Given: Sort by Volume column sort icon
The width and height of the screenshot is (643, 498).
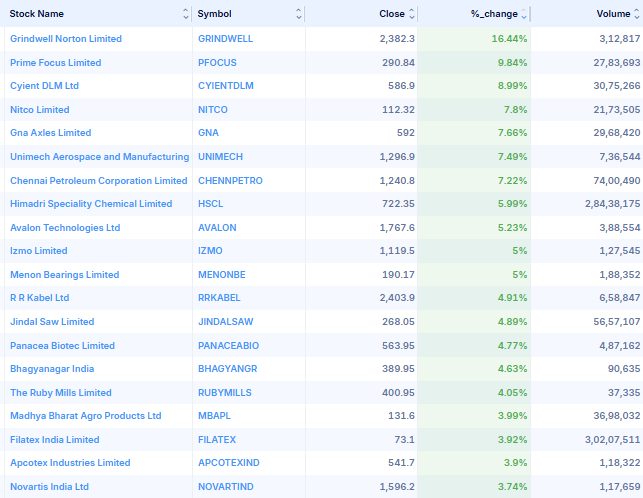Looking at the screenshot, I should coord(636,14).
